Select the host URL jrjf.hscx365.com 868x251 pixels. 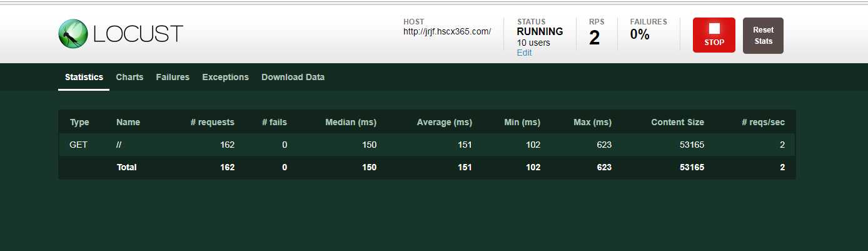[x=447, y=31]
